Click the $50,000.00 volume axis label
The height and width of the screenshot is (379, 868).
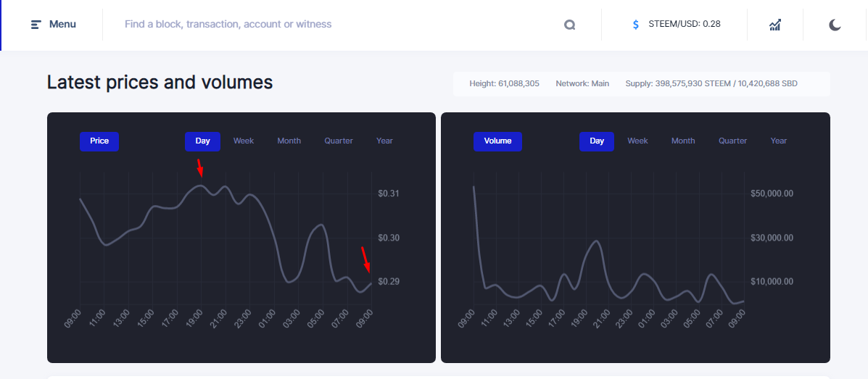tap(772, 193)
